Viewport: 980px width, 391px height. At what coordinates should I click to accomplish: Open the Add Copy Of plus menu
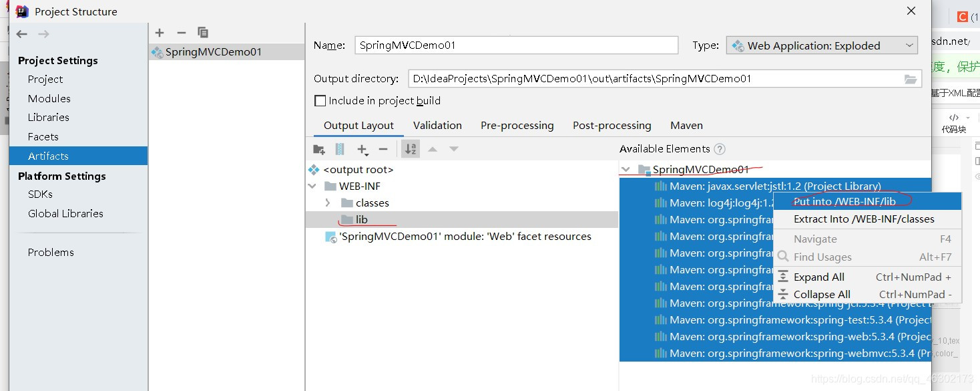[362, 150]
